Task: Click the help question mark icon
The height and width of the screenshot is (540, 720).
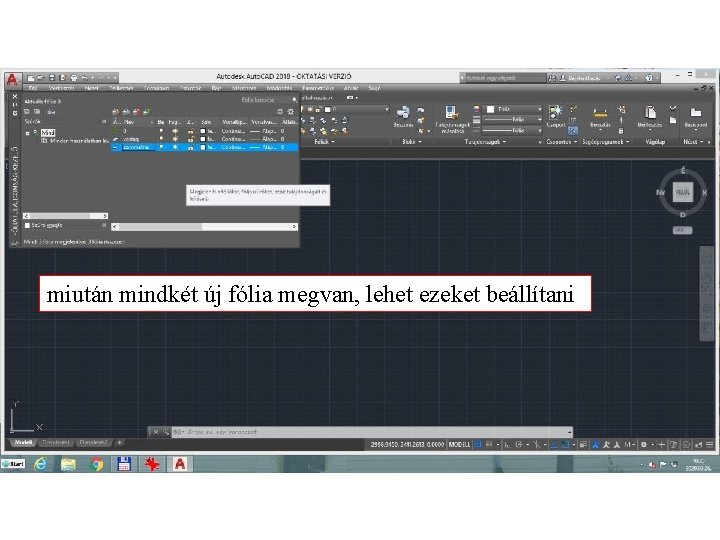Action: [x=649, y=78]
